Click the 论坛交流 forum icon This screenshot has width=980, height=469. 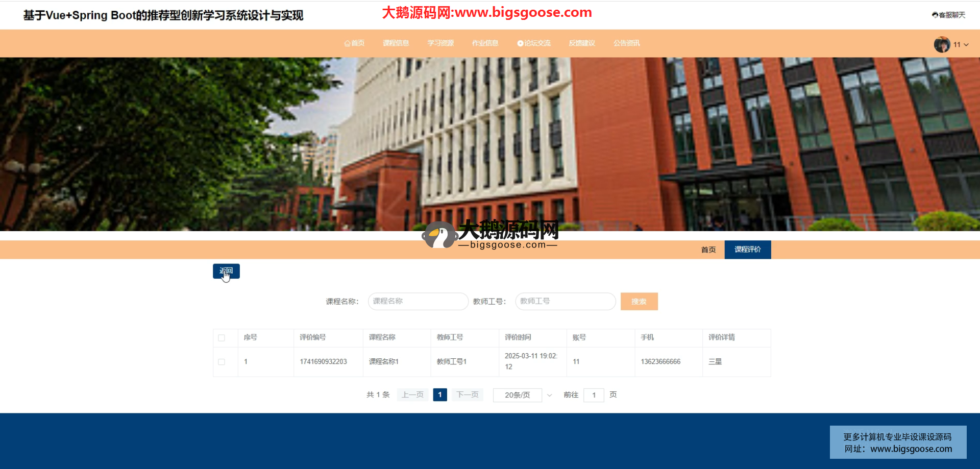click(x=520, y=43)
